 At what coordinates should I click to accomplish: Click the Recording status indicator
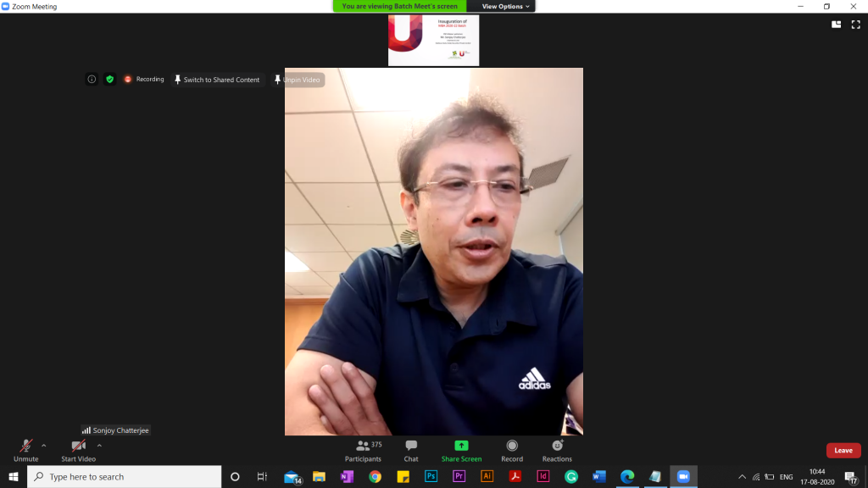144,80
